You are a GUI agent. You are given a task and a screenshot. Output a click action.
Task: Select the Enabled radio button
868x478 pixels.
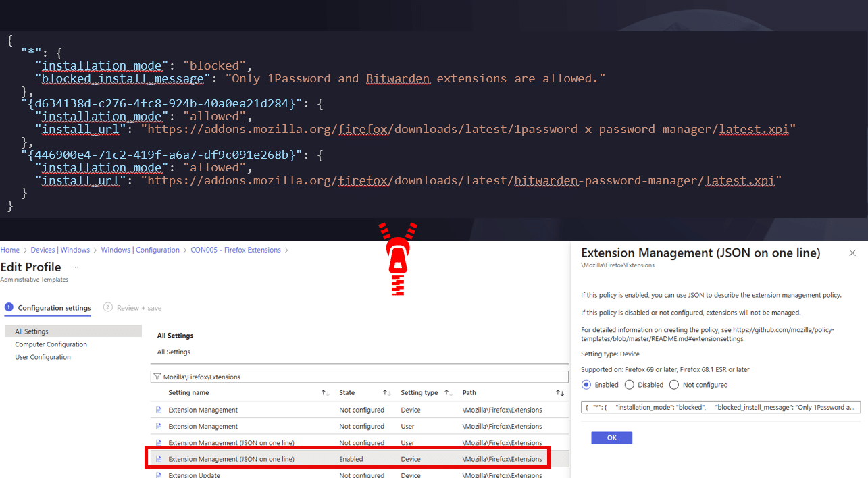586,385
